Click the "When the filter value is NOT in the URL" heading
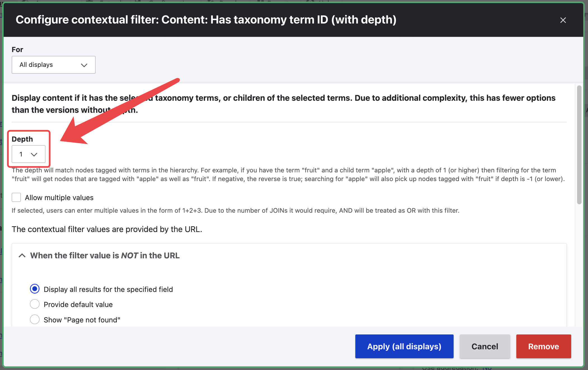Image resolution: width=588 pixels, height=370 pixels. [105, 256]
